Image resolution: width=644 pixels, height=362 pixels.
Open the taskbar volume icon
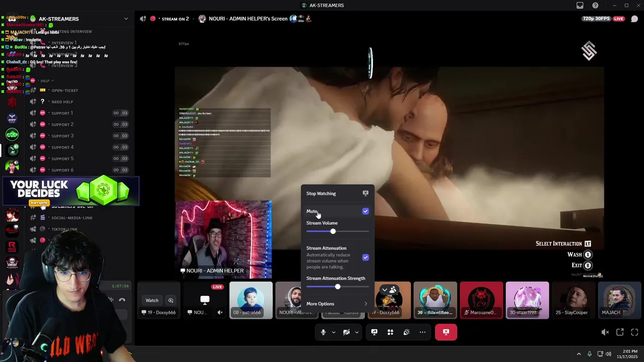tap(609, 354)
